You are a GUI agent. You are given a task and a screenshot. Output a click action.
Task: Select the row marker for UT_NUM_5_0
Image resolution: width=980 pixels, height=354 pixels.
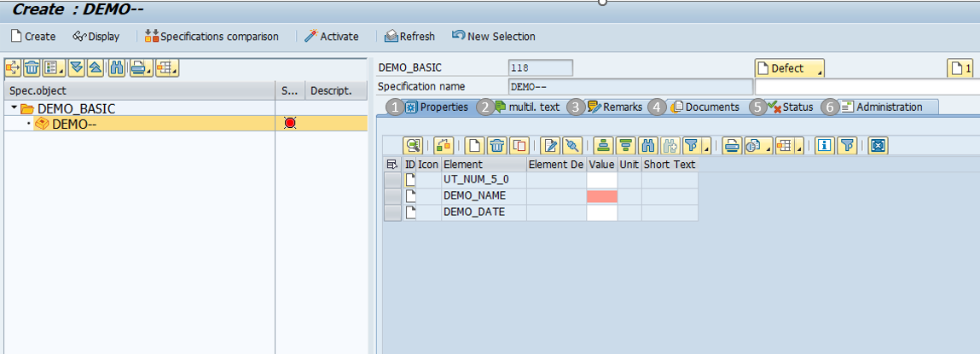(x=391, y=180)
